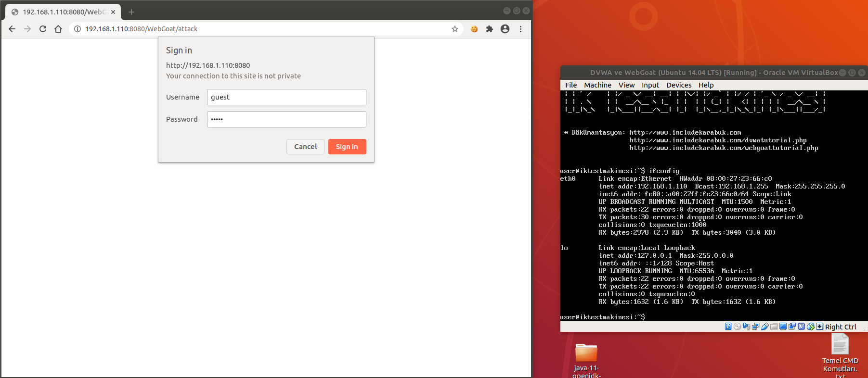Open the browser home page
This screenshot has height=378, width=868.
tap(58, 29)
